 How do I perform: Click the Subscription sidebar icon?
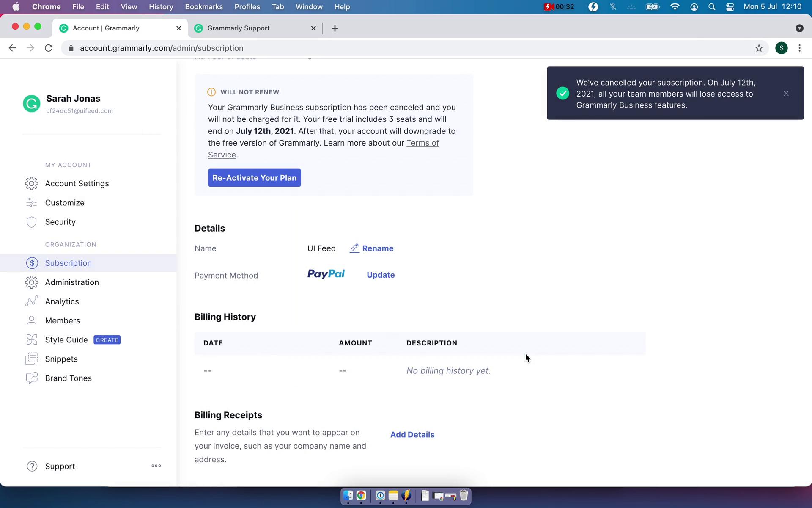[x=32, y=263]
